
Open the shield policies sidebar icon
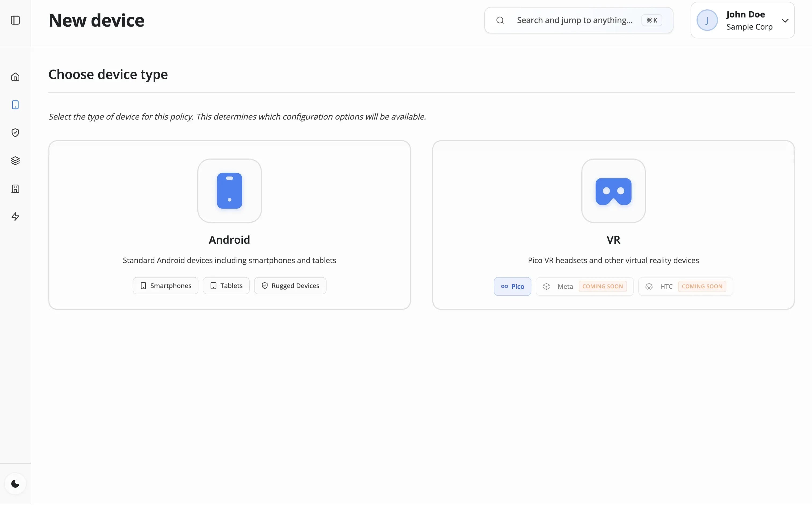pos(15,133)
